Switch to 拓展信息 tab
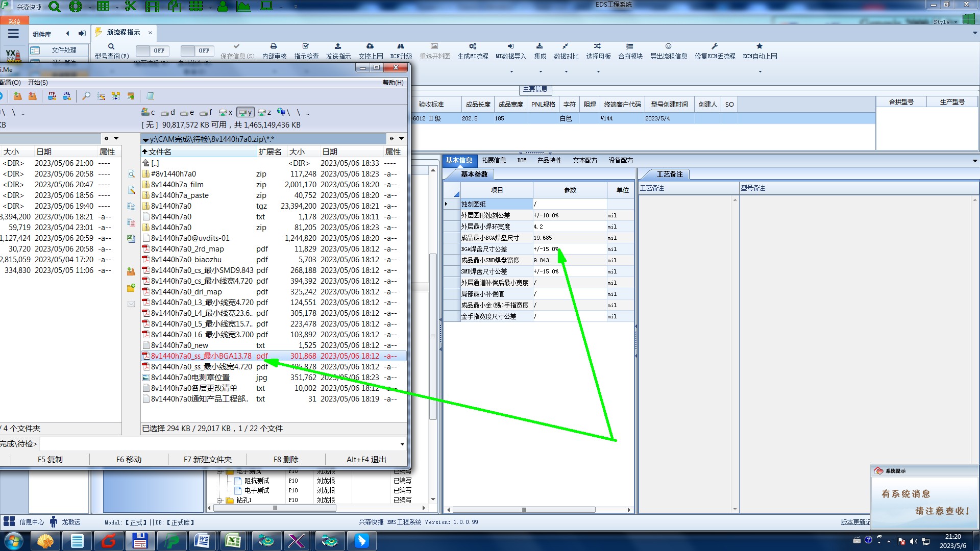Viewport: 980px width, 551px height. [x=494, y=160]
